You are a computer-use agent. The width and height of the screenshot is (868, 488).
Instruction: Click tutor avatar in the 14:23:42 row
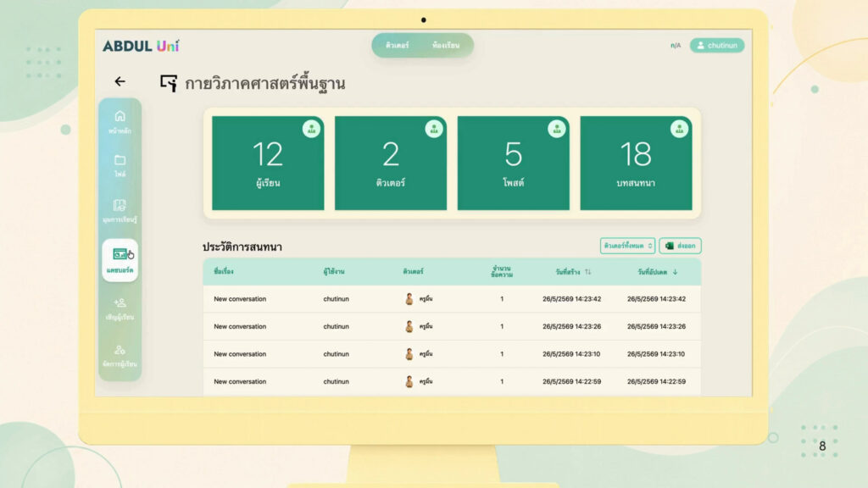click(409, 299)
